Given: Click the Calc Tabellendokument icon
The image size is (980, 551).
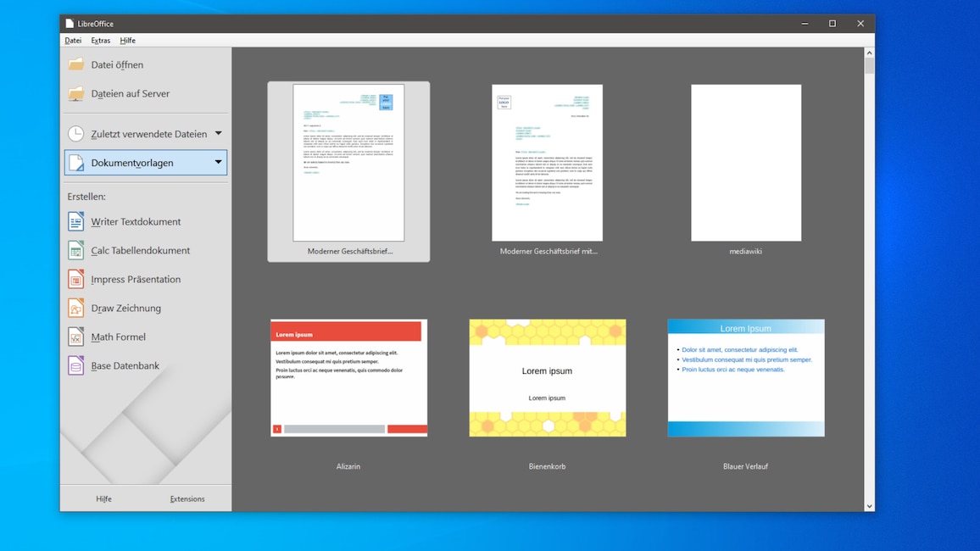Looking at the screenshot, I should (75, 251).
